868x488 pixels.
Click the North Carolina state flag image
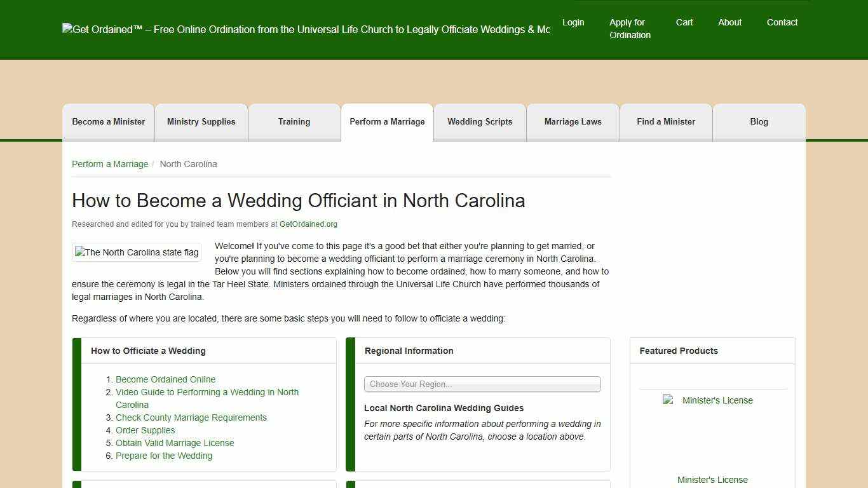click(136, 252)
